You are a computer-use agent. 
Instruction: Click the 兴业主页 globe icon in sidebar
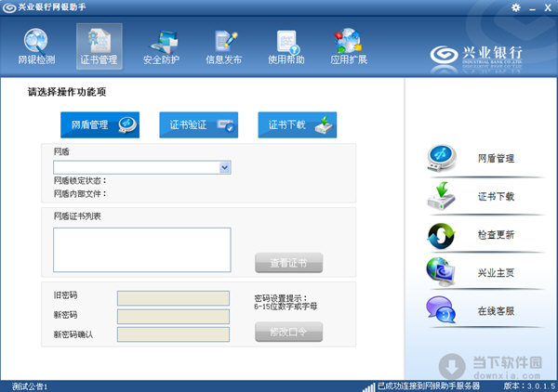(441, 272)
